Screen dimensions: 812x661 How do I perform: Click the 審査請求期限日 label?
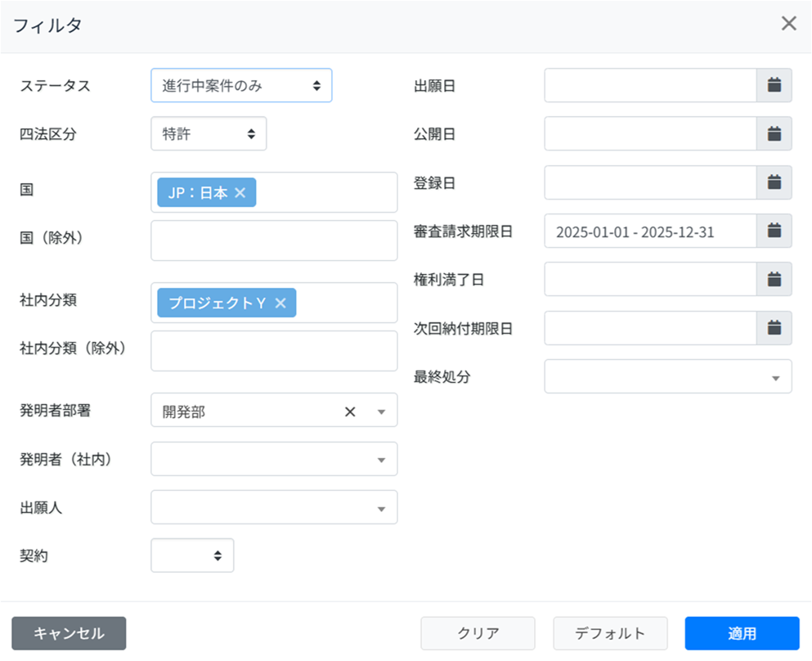[463, 231]
